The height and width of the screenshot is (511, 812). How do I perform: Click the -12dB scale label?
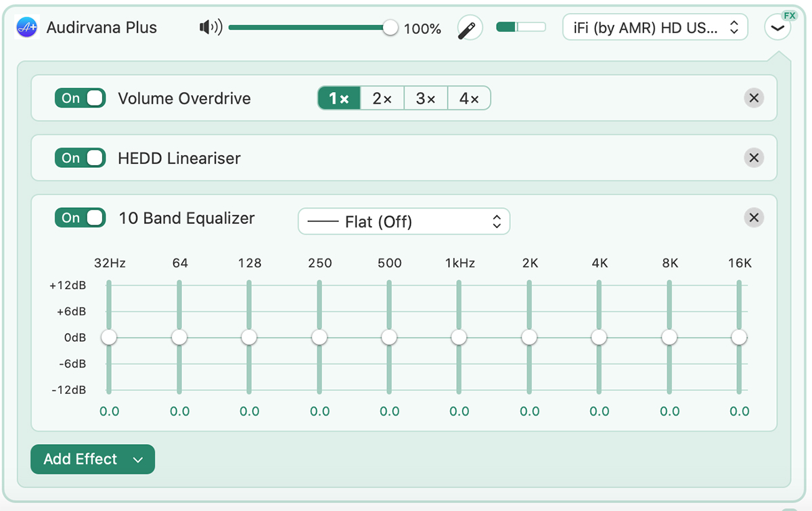click(68, 390)
